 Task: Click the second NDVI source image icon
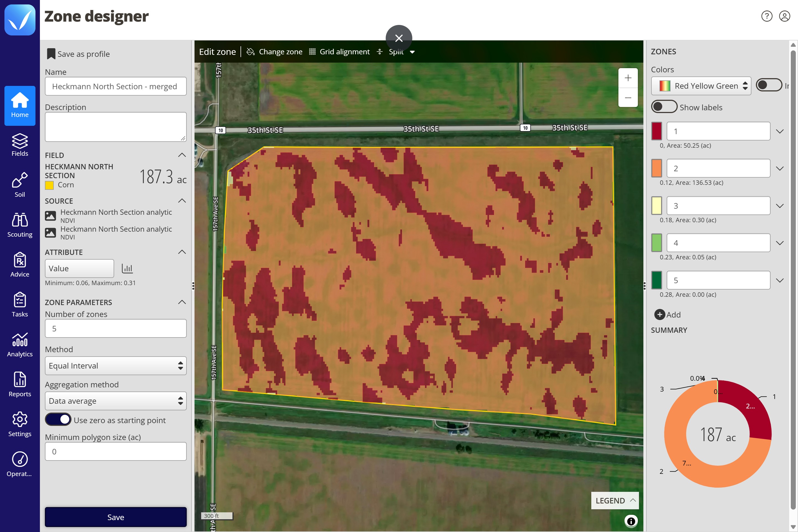pos(50,233)
